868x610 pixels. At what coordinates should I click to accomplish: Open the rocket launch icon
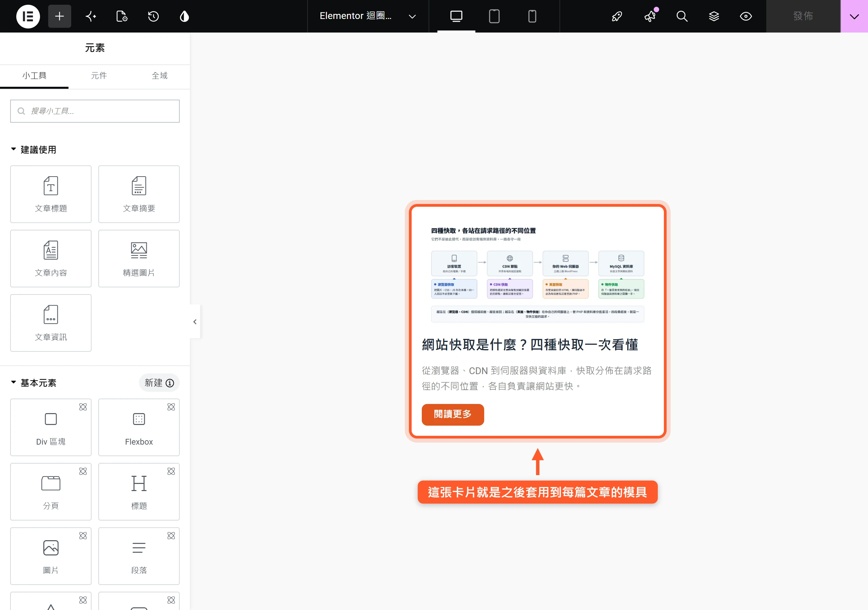pos(617,16)
